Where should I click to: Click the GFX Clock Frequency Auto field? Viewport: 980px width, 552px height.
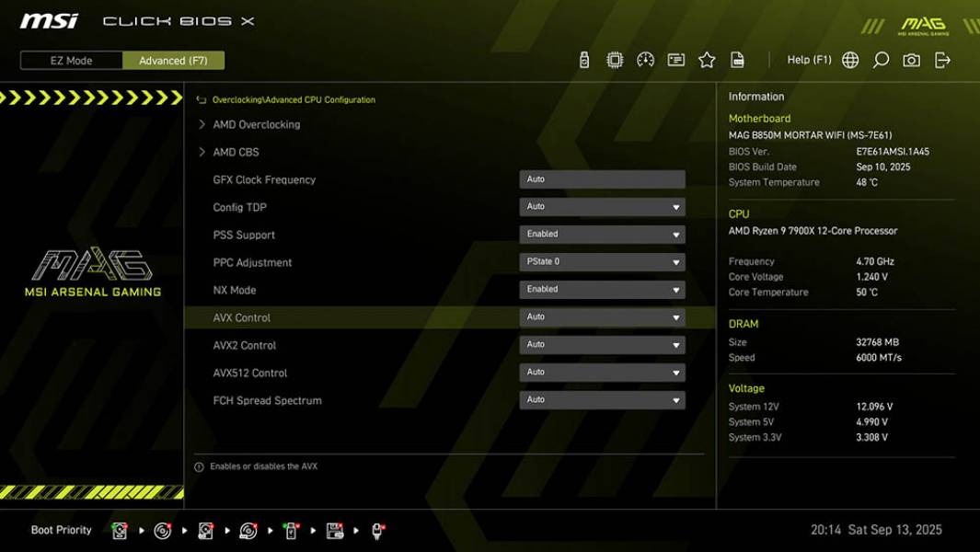[603, 178]
